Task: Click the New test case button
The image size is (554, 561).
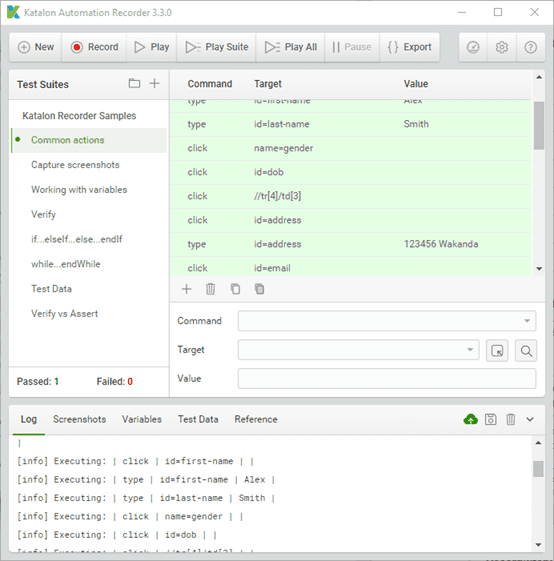Action: tap(36, 47)
